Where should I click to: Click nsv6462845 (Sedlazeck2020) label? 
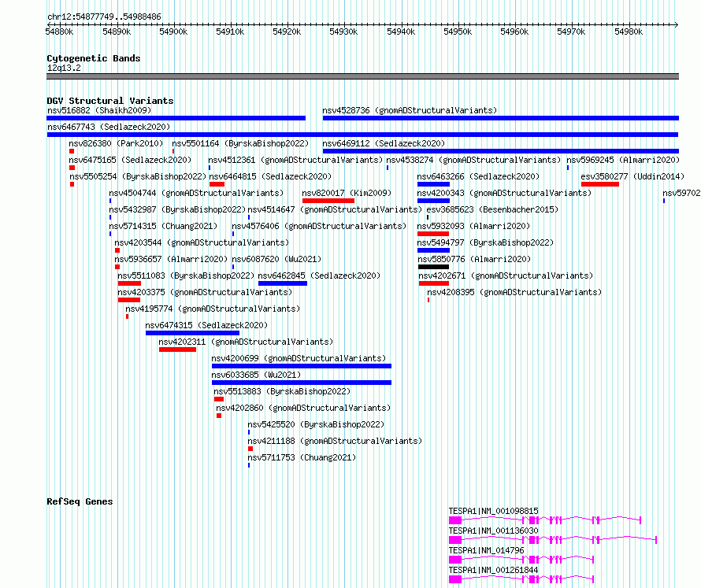coord(319,276)
